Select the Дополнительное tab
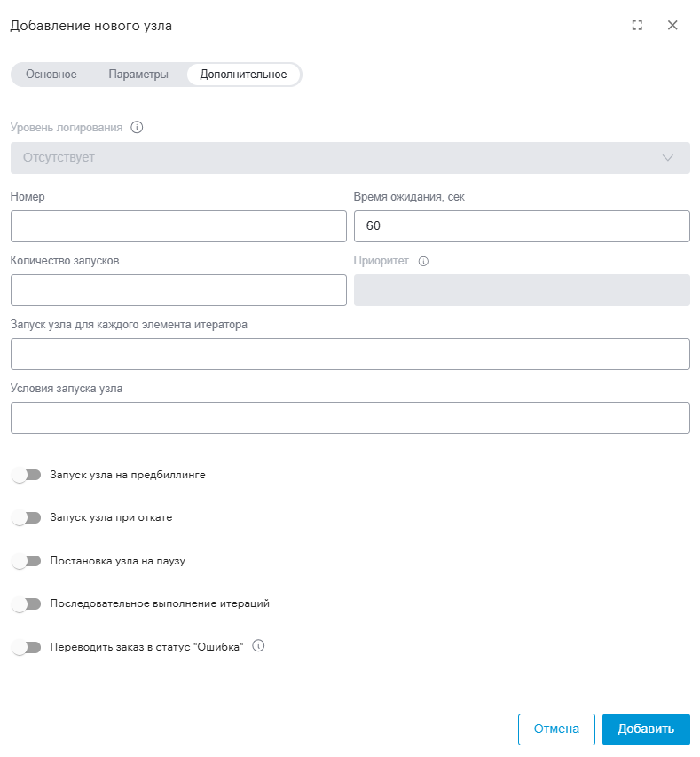Viewport: 700px width, 757px height. [243, 75]
